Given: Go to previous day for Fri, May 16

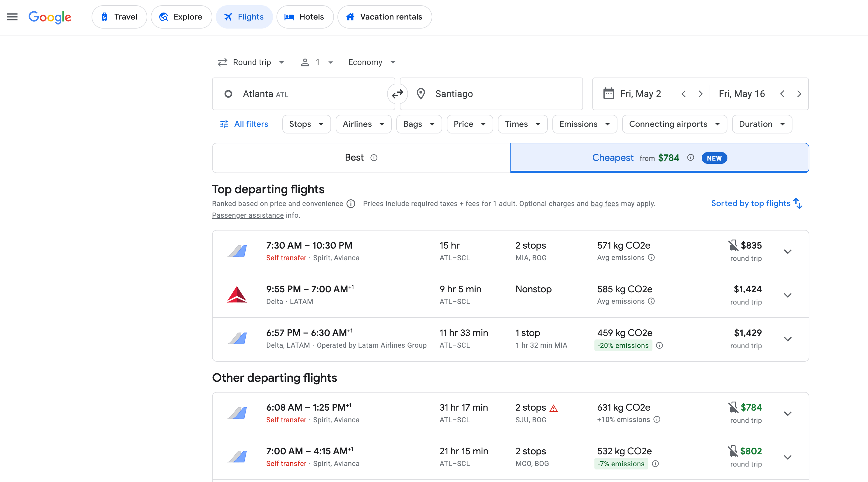Looking at the screenshot, I should [782, 94].
